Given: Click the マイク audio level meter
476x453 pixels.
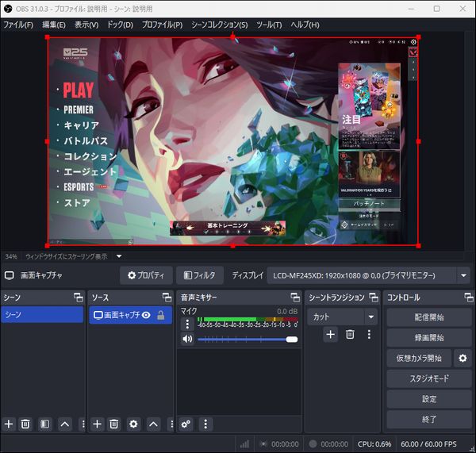Looking at the screenshot, I should click(x=248, y=320).
